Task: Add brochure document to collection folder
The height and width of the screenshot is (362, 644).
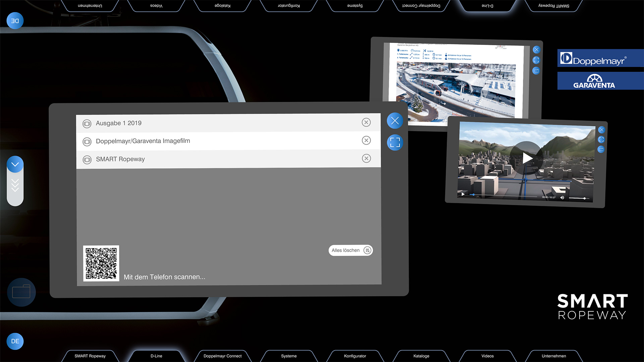Action: (x=536, y=71)
